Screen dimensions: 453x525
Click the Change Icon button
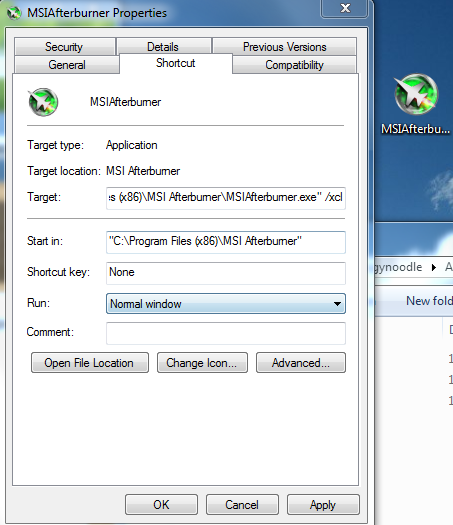(202, 363)
